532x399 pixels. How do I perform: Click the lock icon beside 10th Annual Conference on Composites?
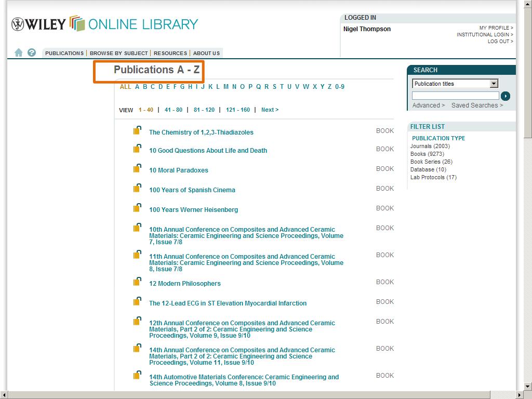coord(137,228)
